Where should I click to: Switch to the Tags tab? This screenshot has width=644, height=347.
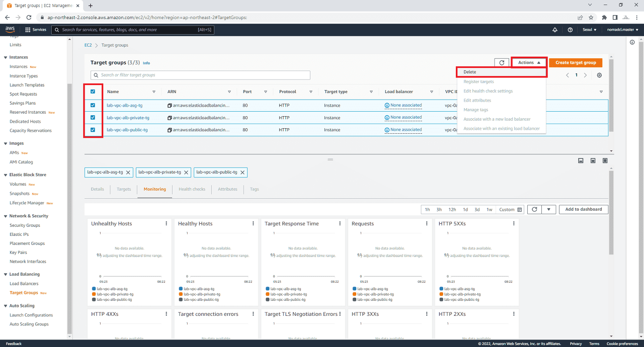[255, 189]
